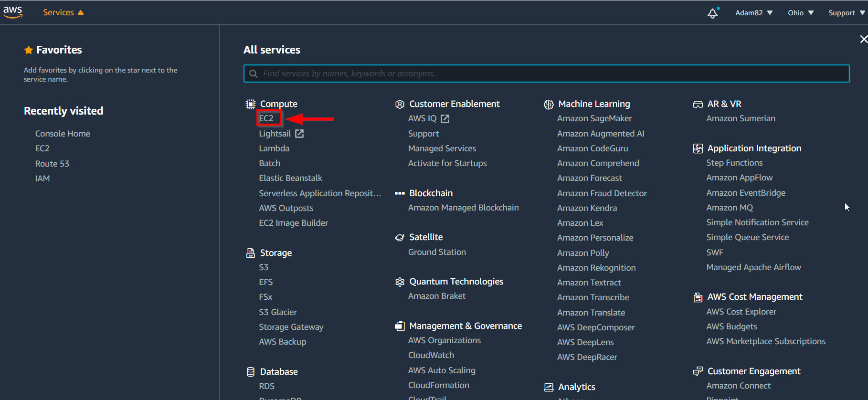Image resolution: width=868 pixels, height=400 pixels.
Task: Open Console Home from Recently visited
Action: pyautogui.click(x=63, y=134)
